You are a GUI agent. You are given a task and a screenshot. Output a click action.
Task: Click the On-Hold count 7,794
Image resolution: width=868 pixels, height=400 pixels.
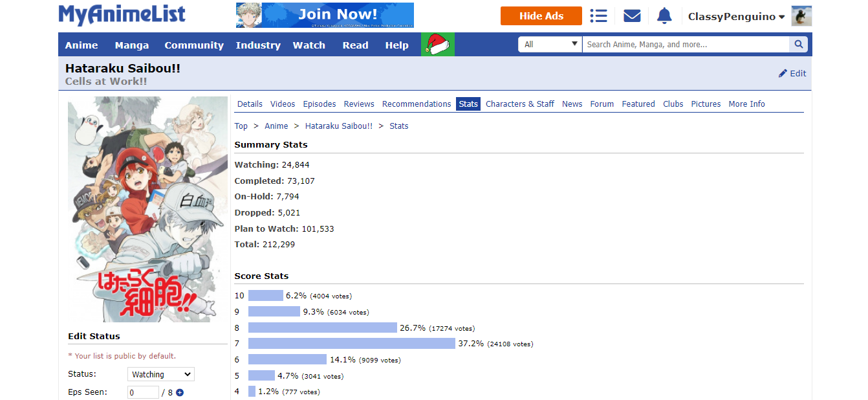coord(288,197)
